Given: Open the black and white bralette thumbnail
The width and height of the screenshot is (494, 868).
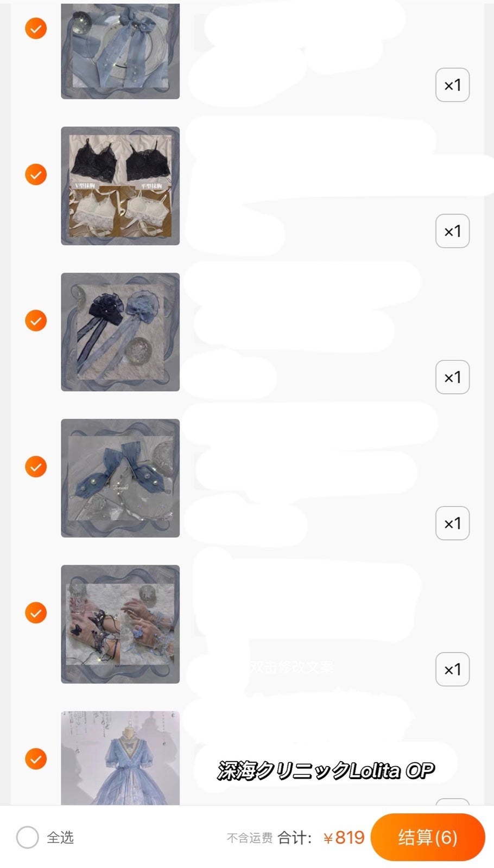Looking at the screenshot, I should coord(120,186).
